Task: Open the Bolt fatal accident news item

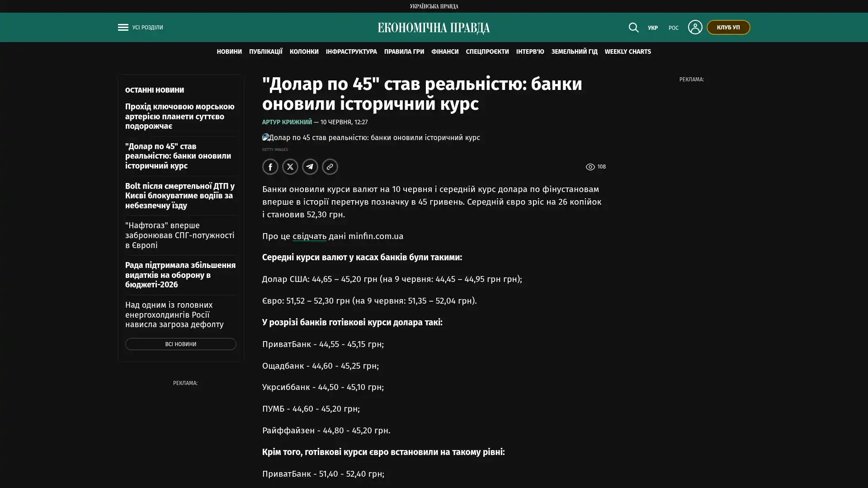Action: click(x=180, y=196)
